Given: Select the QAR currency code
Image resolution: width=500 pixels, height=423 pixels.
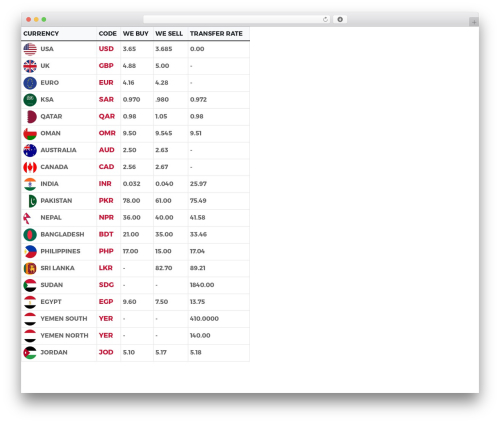Looking at the screenshot, I should [x=107, y=116].
